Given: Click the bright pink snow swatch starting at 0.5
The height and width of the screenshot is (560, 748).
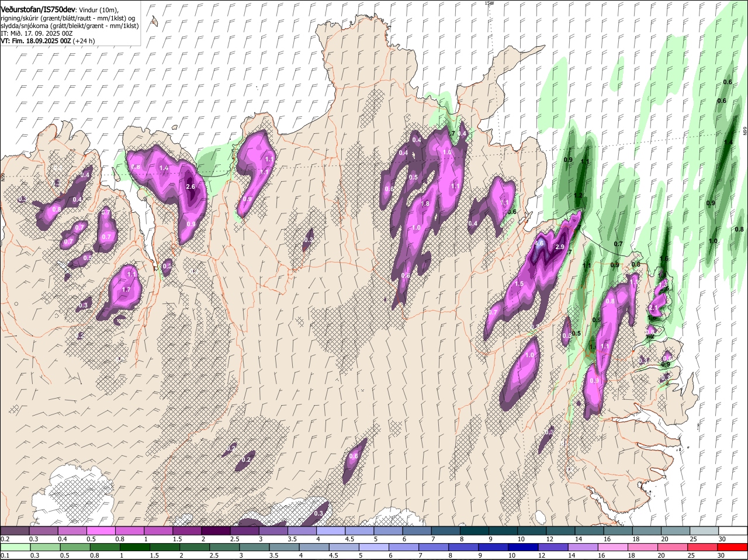Looking at the screenshot, I should 101,530.
